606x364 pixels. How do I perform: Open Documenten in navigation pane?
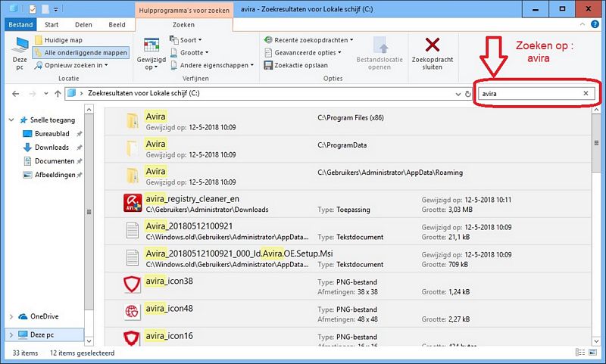54,161
